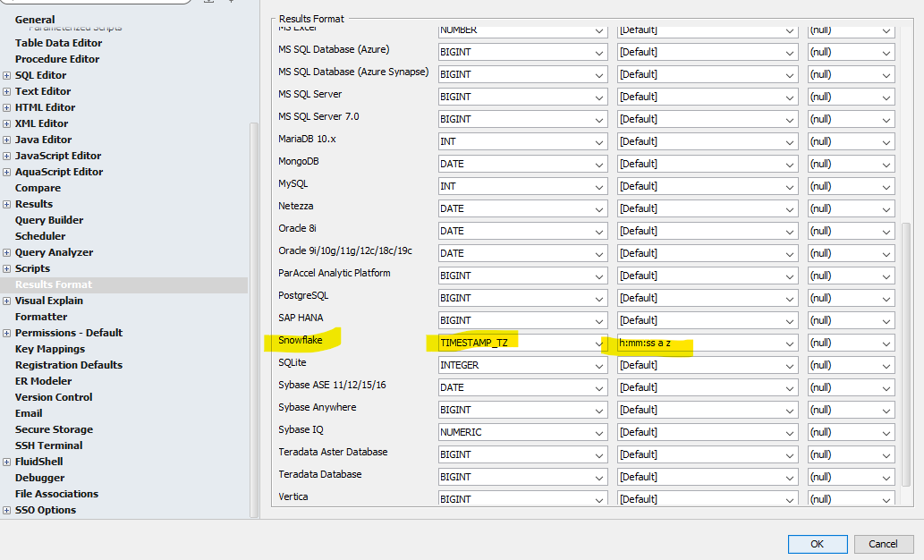Click the Cancel button
This screenshot has height=560, width=924.
coord(883,544)
